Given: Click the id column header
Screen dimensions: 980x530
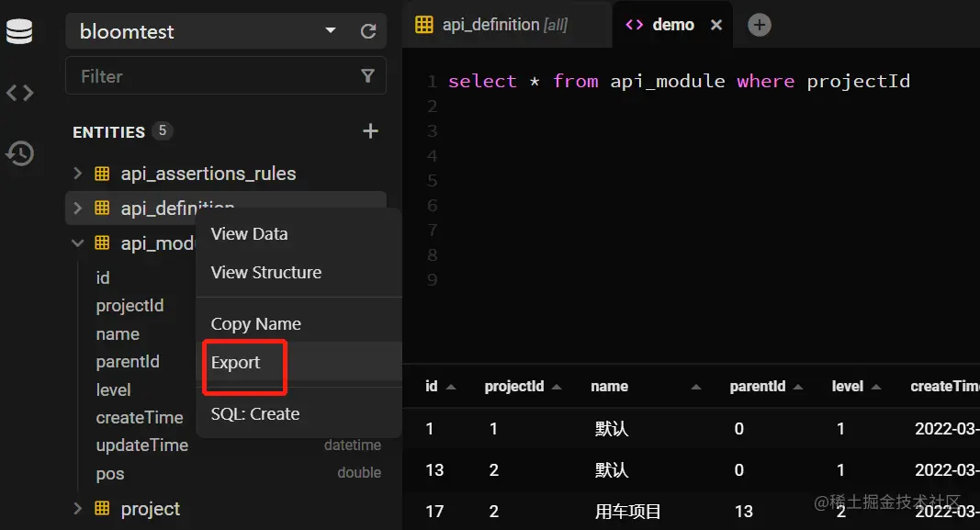Looking at the screenshot, I should pyautogui.click(x=432, y=387).
